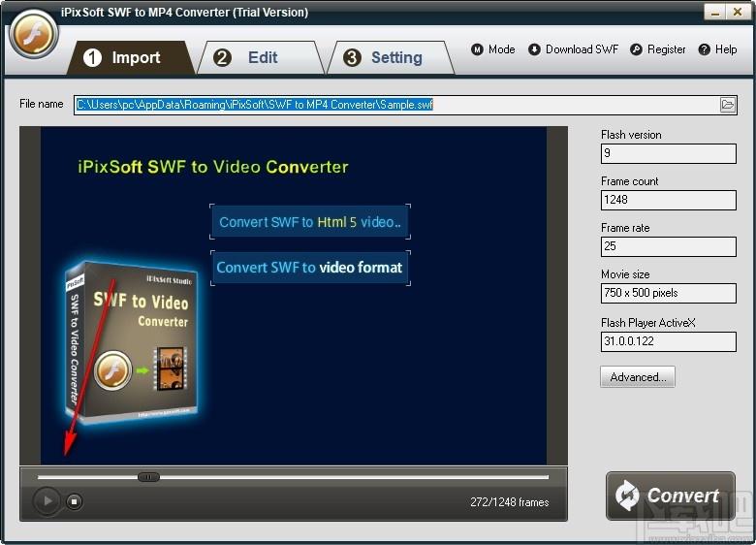The width and height of the screenshot is (756, 545).
Task: Open the Import tab
Action: click(131, 58)
